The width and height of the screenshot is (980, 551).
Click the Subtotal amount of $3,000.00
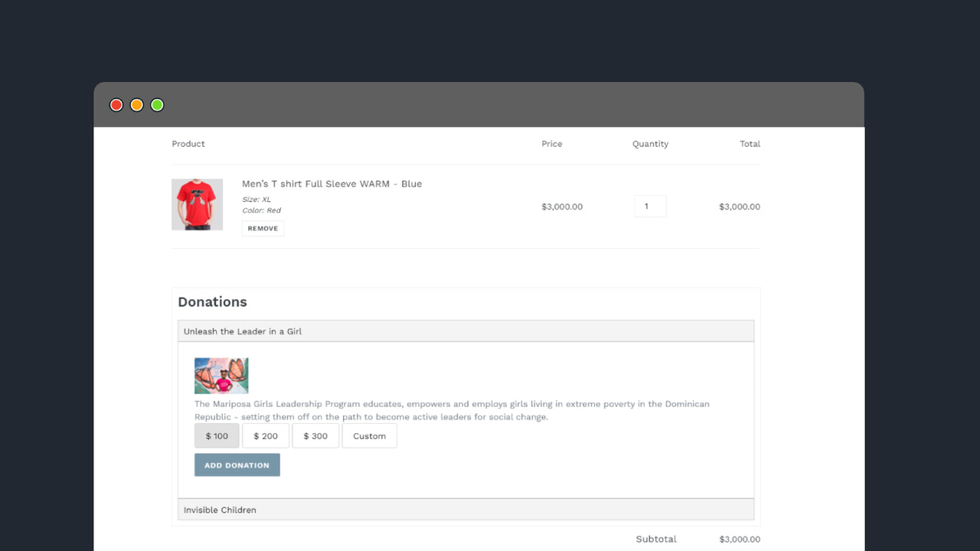739,539
